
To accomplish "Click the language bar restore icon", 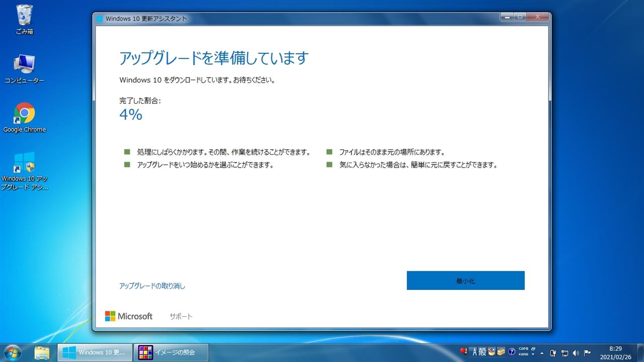I will [x=533, y=348].
